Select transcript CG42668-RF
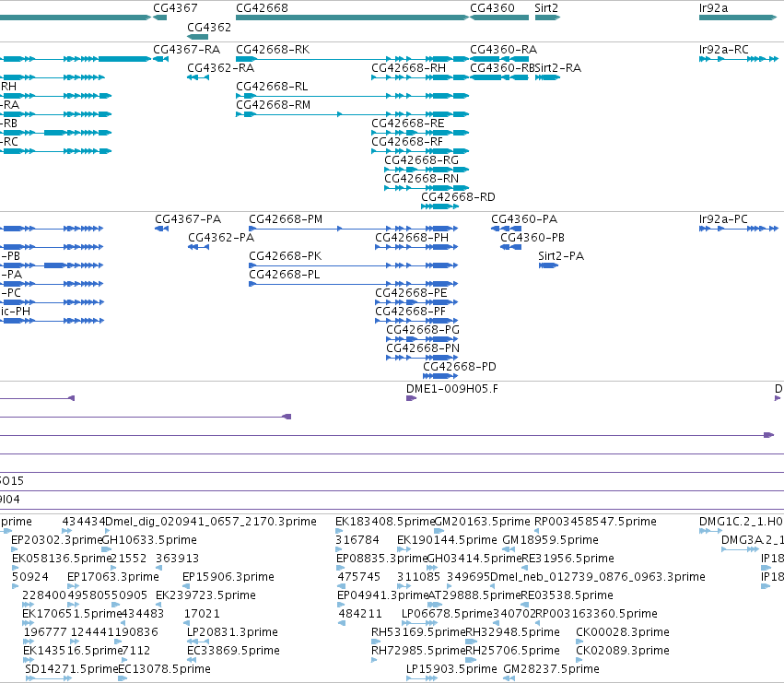The height and width of the screenshot is (683, 784). (420, 151)
